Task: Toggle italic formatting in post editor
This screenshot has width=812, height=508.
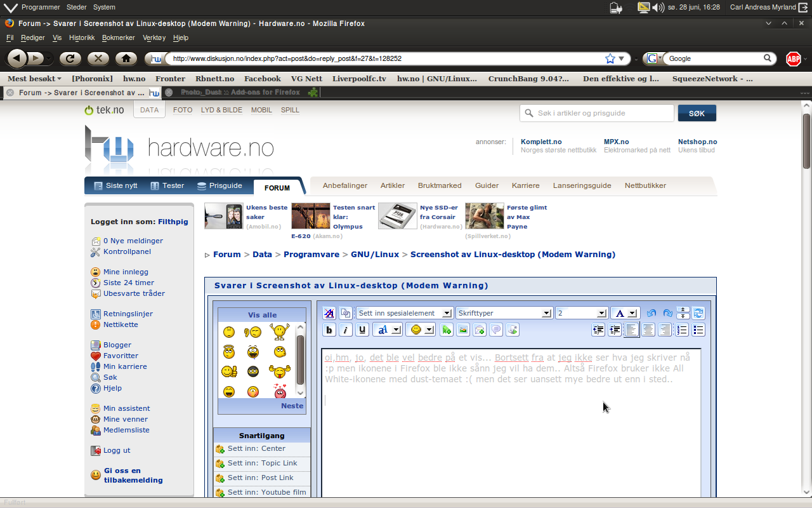Action: coord(346,330)
